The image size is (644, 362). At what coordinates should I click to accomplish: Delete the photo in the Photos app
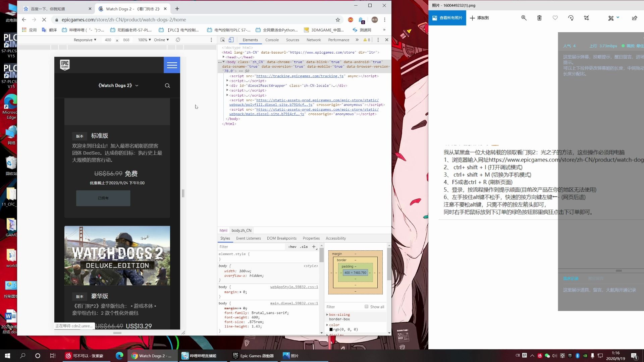[x=539, y=18]
